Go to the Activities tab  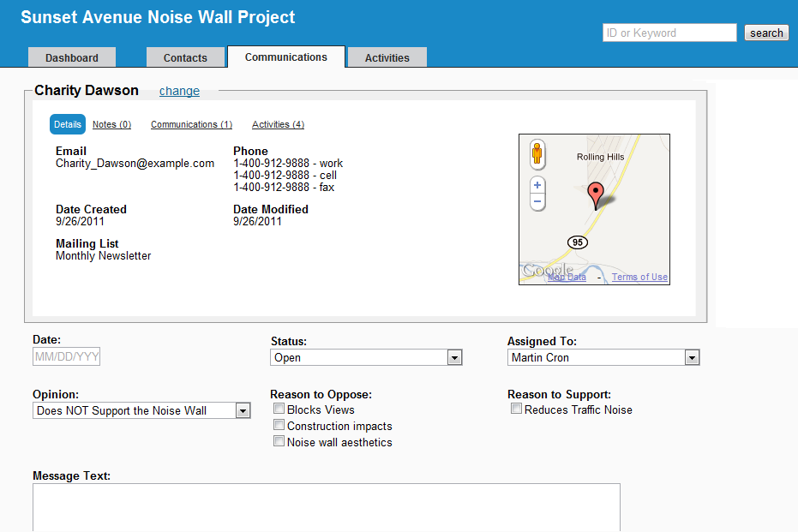[x=387, y=58]
